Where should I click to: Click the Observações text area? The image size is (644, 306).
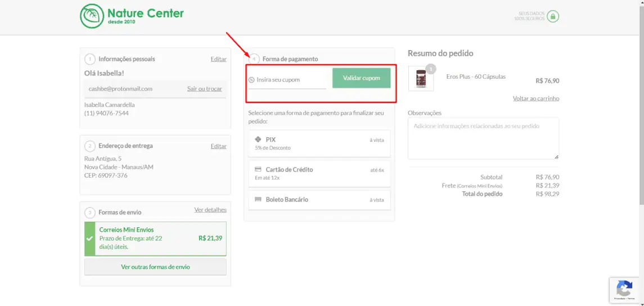click(483, 138)
